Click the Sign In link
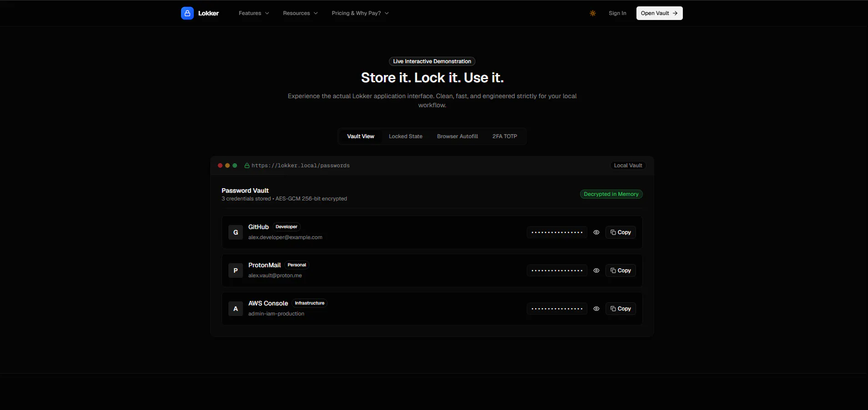Screen dimensions: 868x410 pos(617,13)
